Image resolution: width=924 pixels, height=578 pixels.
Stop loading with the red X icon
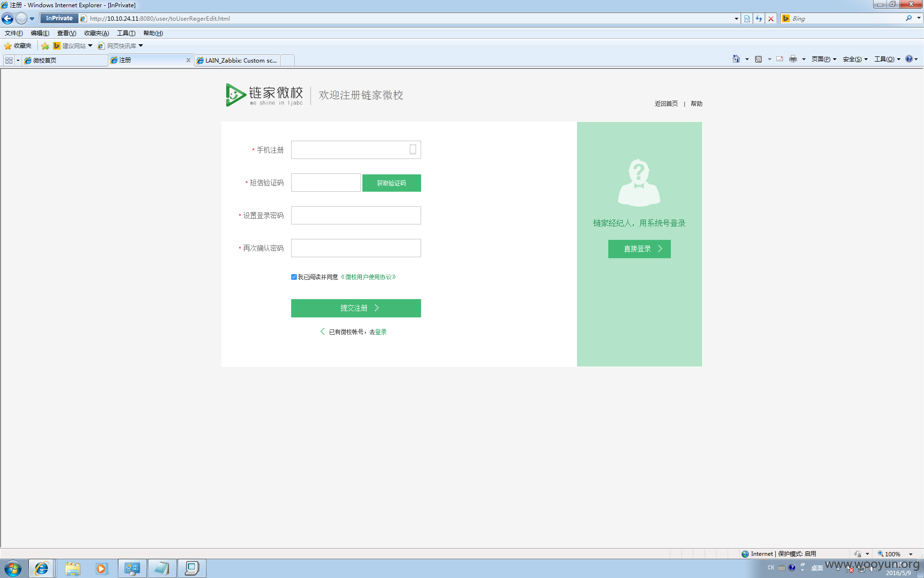(x=771, y=19)
